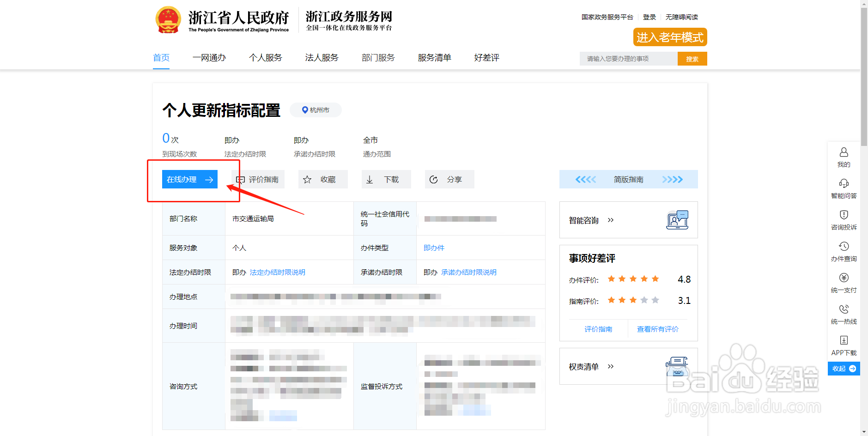Open 办件查询 clock icon
This screenshot has height=436, width=868.
tap(844, 246)
